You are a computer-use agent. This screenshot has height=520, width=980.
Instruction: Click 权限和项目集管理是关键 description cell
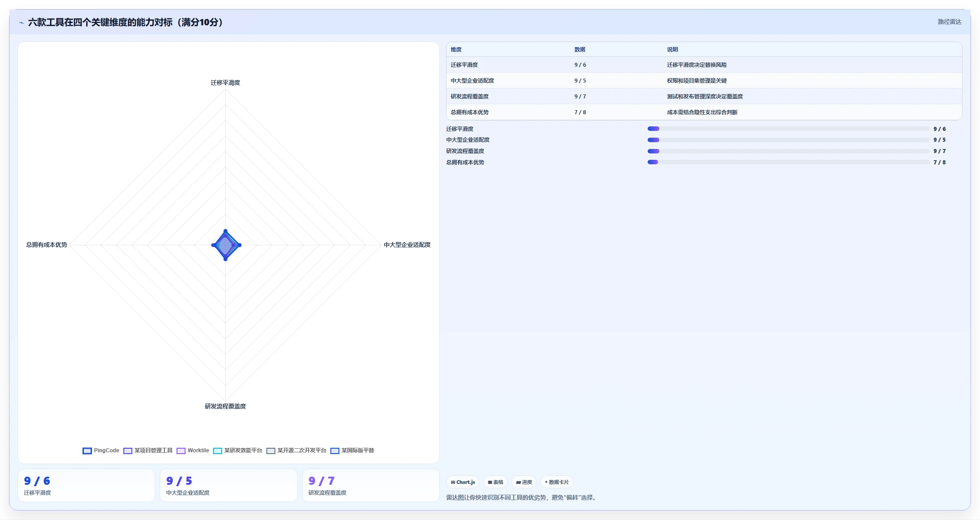pos(697,81)
